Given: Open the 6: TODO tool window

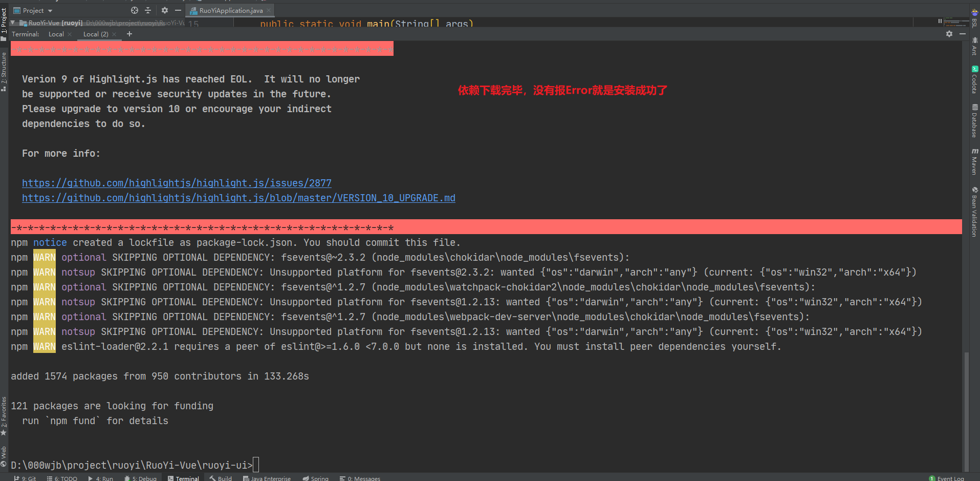Looking at the screenshot, I should (x=62, y=478).
